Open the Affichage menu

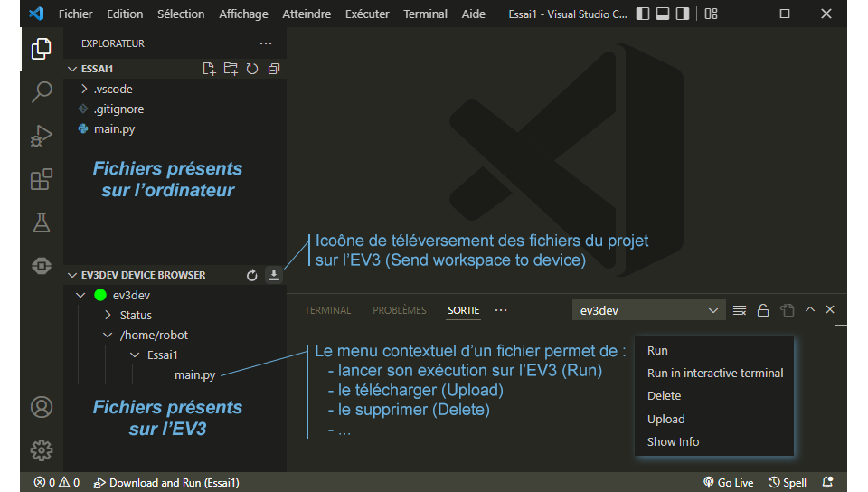click(243, 14)
